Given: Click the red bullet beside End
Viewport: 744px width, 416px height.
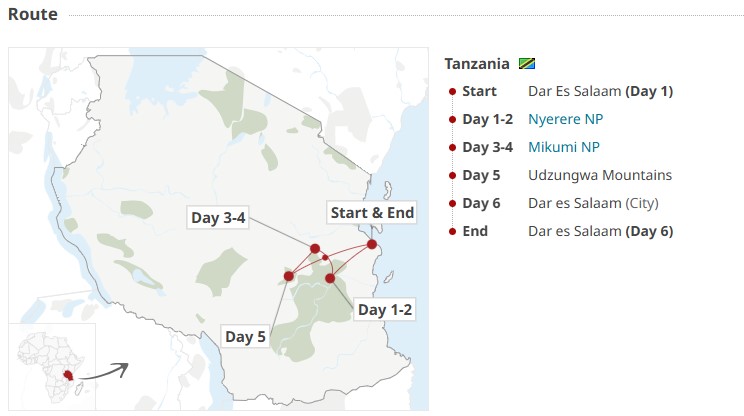Looking at the screenshot, I should point(453,232).
